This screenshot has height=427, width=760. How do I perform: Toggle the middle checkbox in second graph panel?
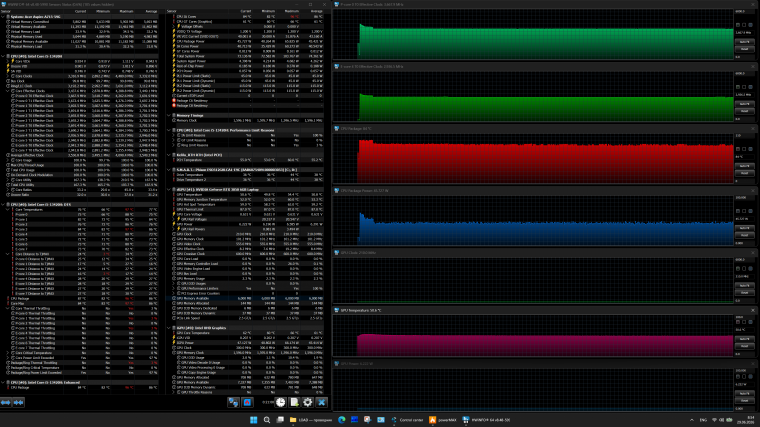click(744, 87)
